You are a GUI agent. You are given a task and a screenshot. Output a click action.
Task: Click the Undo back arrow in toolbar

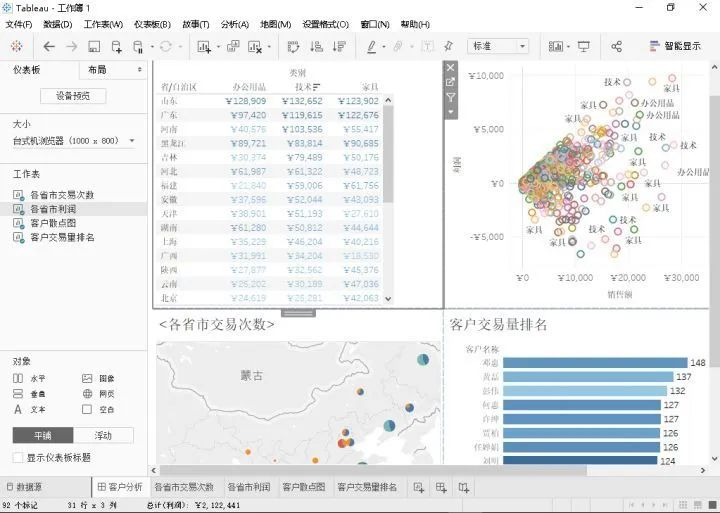coord(49,46)
